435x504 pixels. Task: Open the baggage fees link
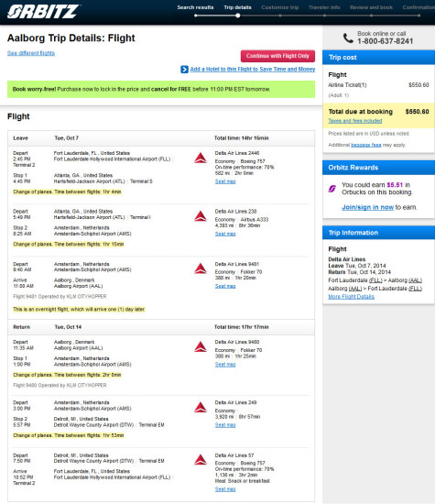pos(366,145)
